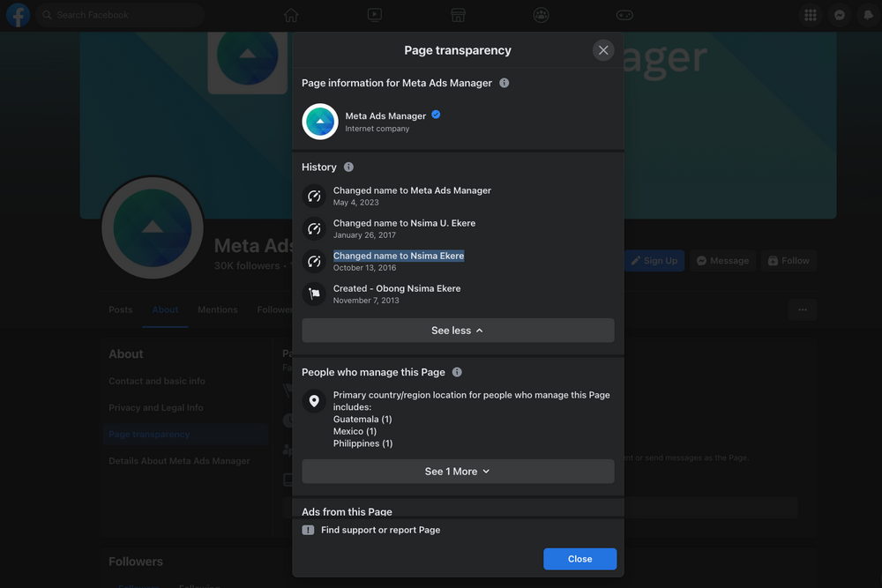Click Ads from this Page heading
882x588 pixels.
click(x=347, y=511)
